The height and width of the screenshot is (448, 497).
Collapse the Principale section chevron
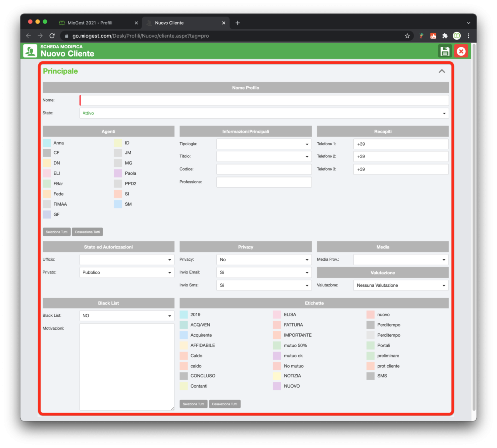442,71
